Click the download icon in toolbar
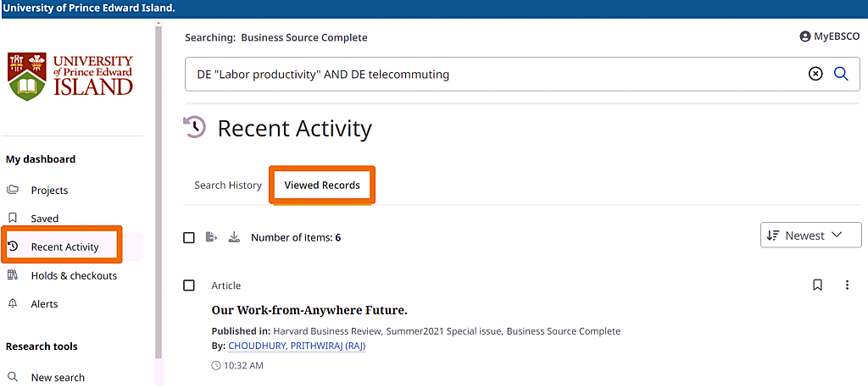This screenshot has height=388, width=868. [235, 237]
